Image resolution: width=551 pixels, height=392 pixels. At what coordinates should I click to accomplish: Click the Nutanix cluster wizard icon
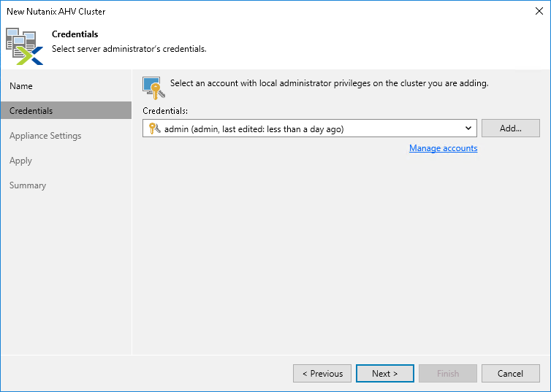(x=24, y=46)
